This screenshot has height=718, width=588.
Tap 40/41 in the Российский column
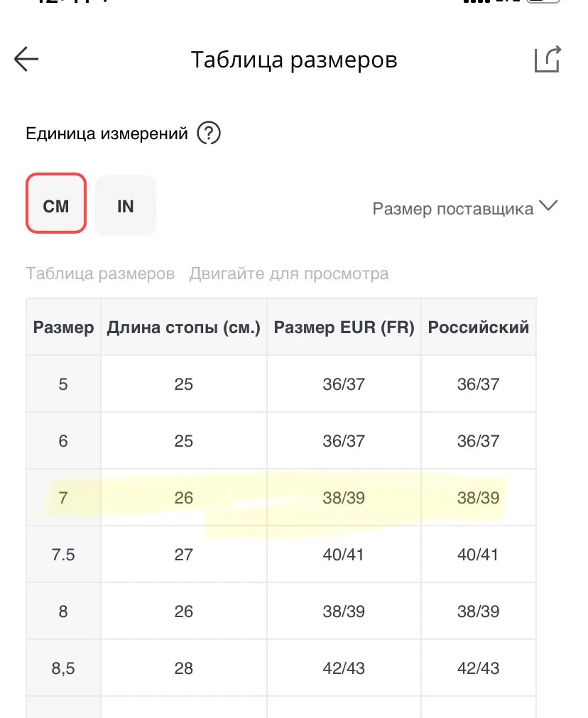[479, 555]
